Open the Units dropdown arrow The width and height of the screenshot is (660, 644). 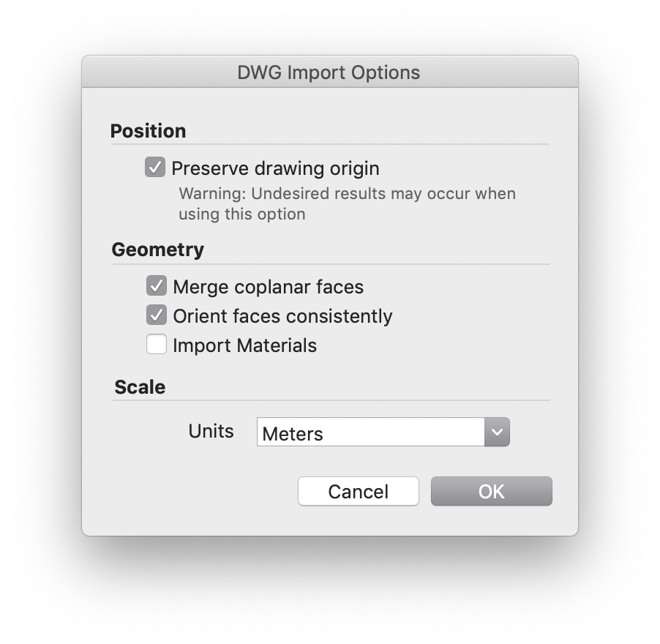point(497,432)
